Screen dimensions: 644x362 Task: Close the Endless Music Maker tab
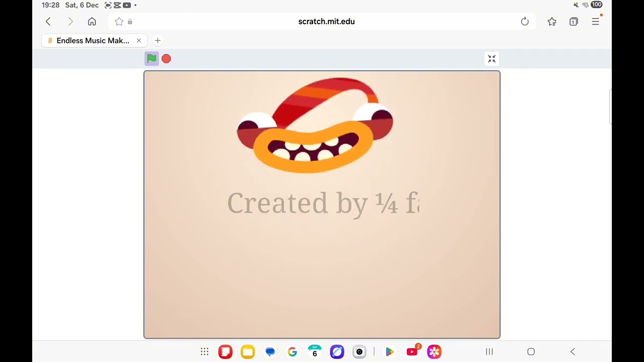click(x=139, y=41)
